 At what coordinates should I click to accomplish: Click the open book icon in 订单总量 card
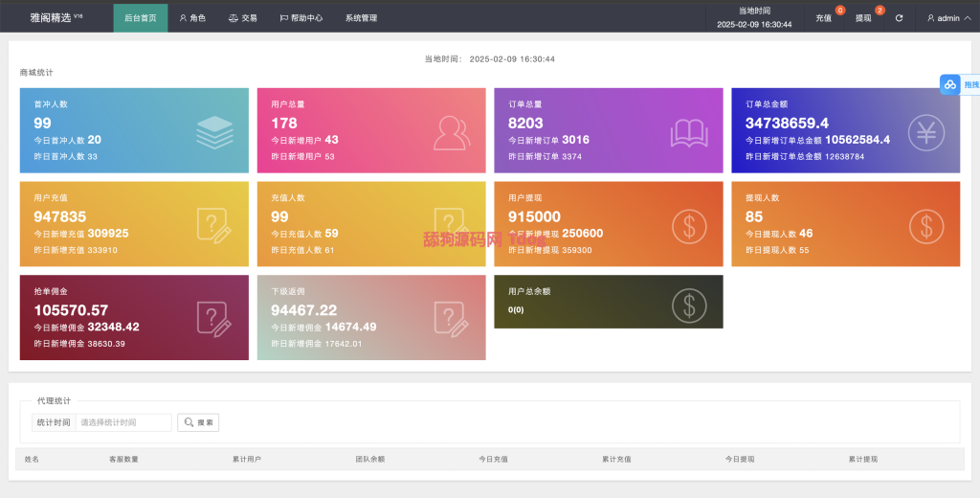coord(689,132)
